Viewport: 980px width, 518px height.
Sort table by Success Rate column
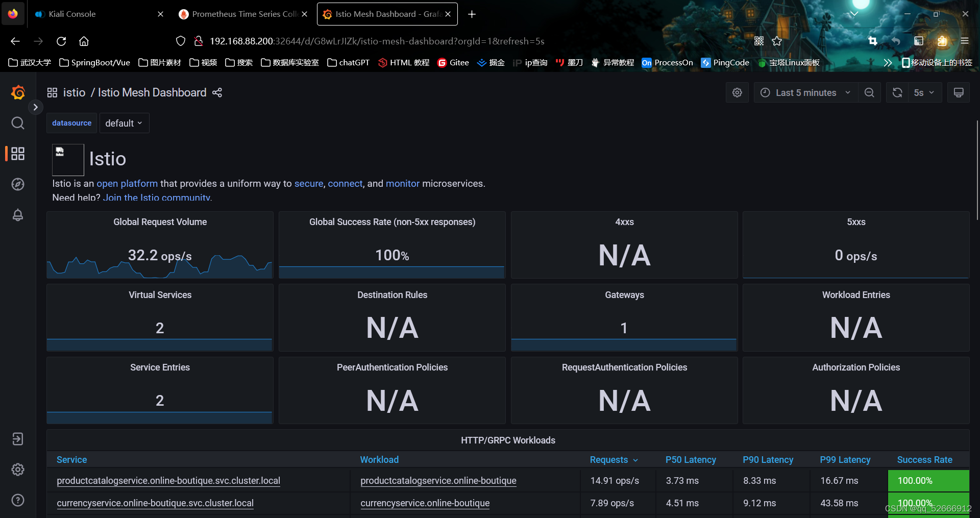pos(924,460)
